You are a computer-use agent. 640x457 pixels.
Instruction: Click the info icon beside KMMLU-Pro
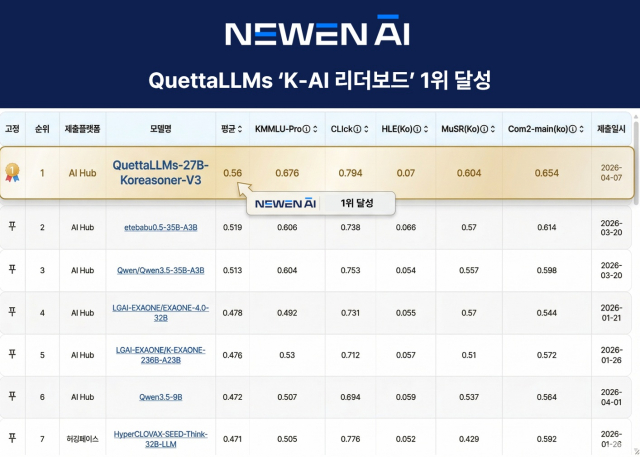click(x=306, y=129)
